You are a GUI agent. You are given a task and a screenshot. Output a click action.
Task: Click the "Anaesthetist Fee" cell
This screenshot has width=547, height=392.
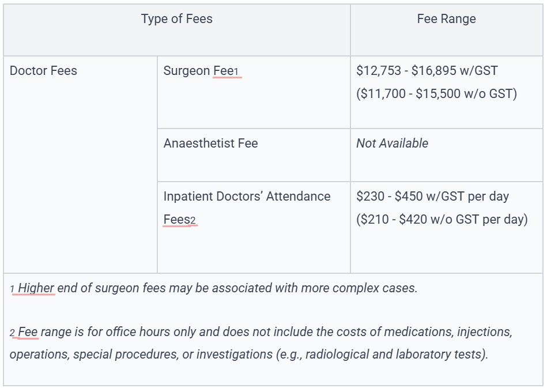point(210,144)
